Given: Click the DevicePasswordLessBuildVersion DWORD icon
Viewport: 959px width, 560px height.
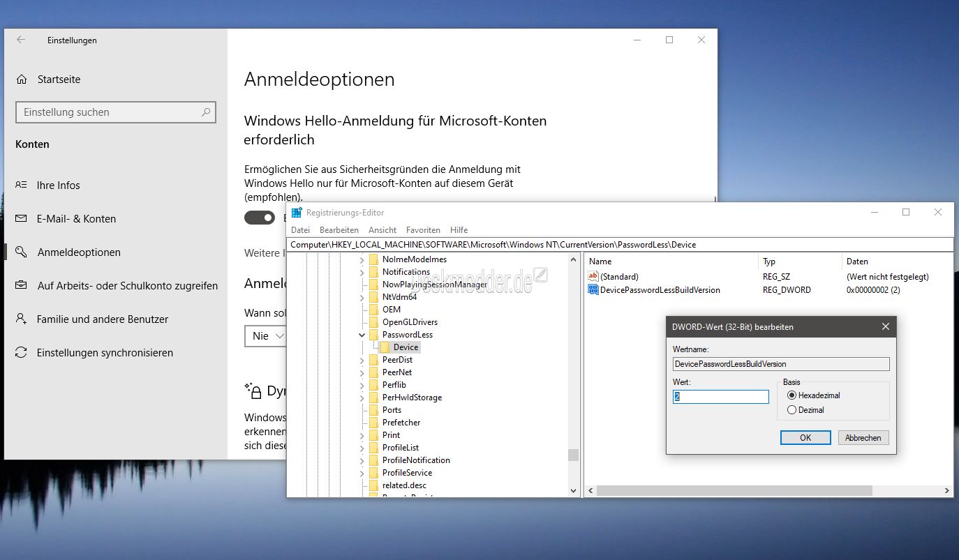Looking at the screenshot, I should point(594,289).
